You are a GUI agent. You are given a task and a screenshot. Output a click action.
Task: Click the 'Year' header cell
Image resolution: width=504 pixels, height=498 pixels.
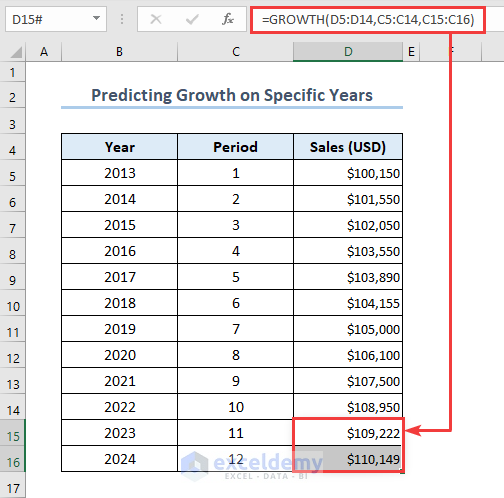(x=119, y=147)
